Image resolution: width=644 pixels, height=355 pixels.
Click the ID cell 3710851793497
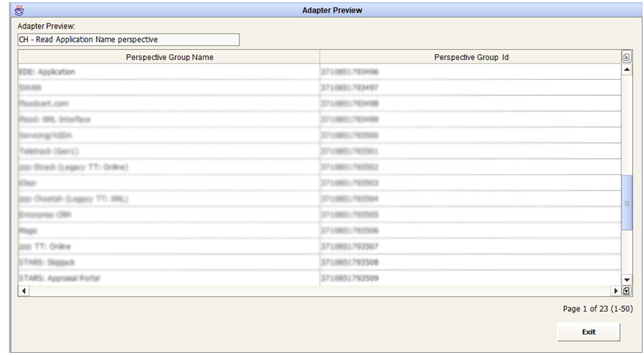470,88
